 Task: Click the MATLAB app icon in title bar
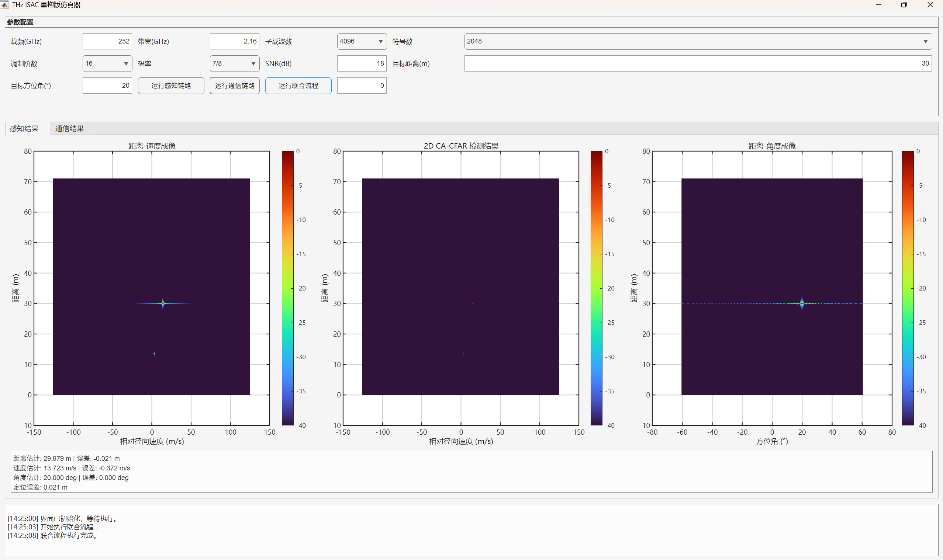[4, 4]
